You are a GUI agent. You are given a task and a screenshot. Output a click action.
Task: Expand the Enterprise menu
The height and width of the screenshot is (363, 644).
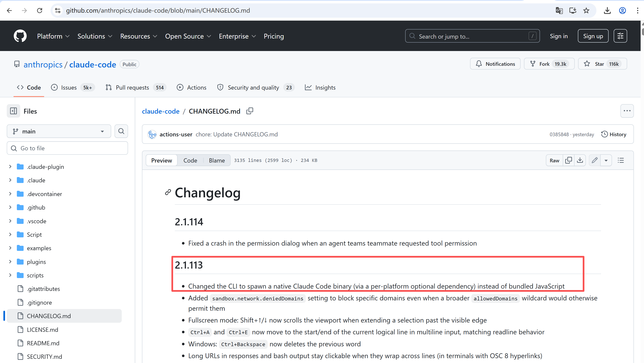click(237, 36)
